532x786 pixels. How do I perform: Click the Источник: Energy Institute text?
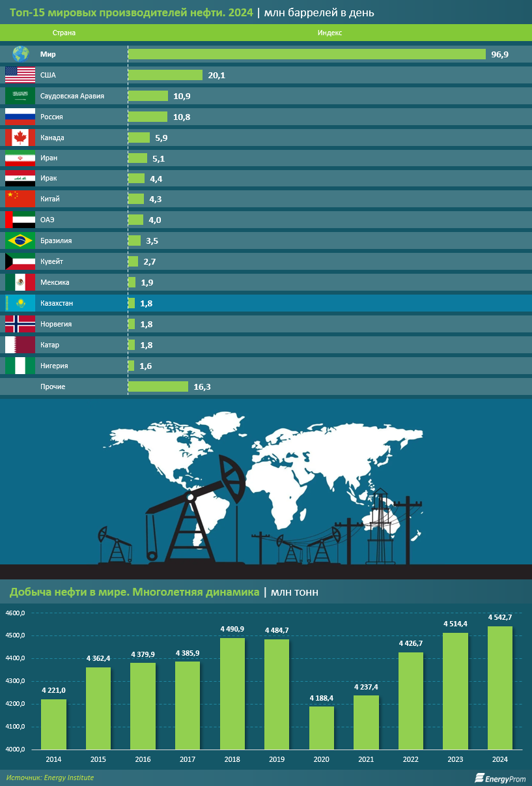click(x=50, y=778)
